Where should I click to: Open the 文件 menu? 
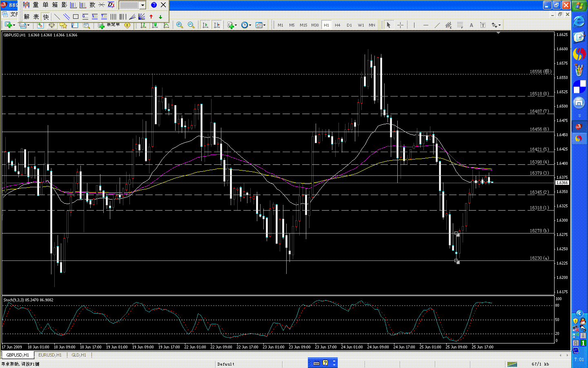(14, 14)
